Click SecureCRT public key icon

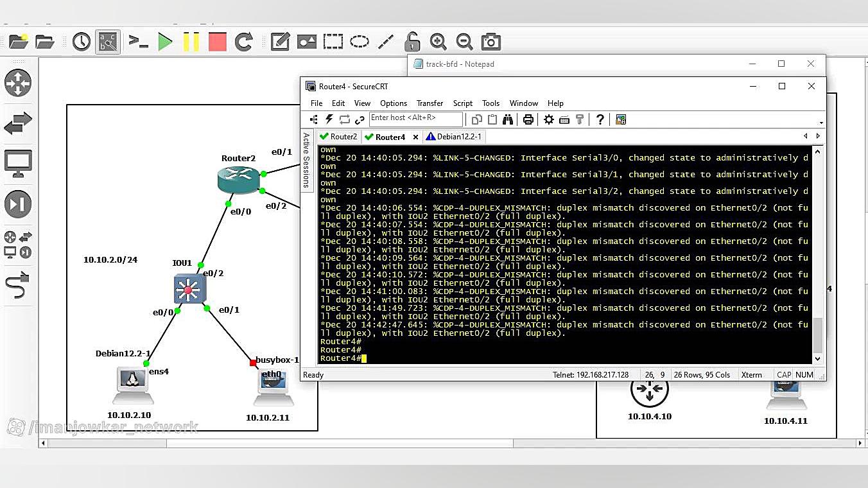[579, 119]
